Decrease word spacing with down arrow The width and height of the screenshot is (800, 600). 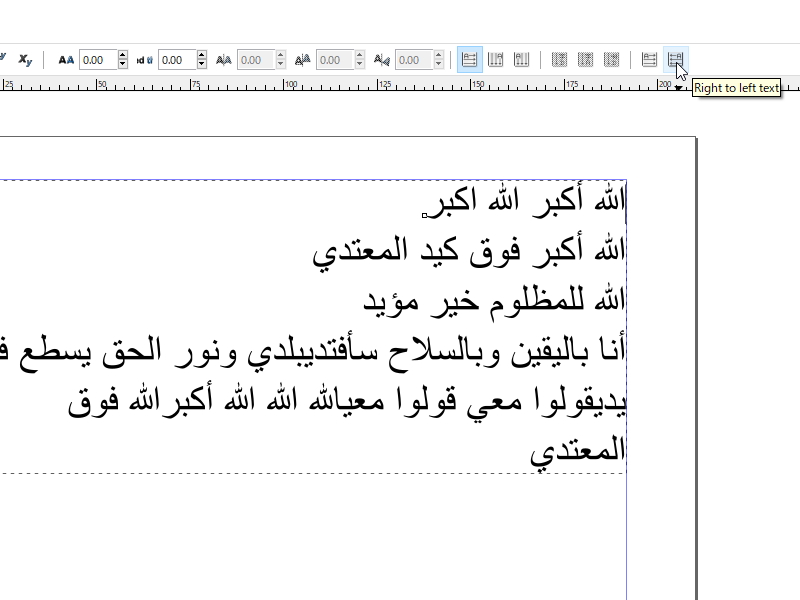[202, 65]
